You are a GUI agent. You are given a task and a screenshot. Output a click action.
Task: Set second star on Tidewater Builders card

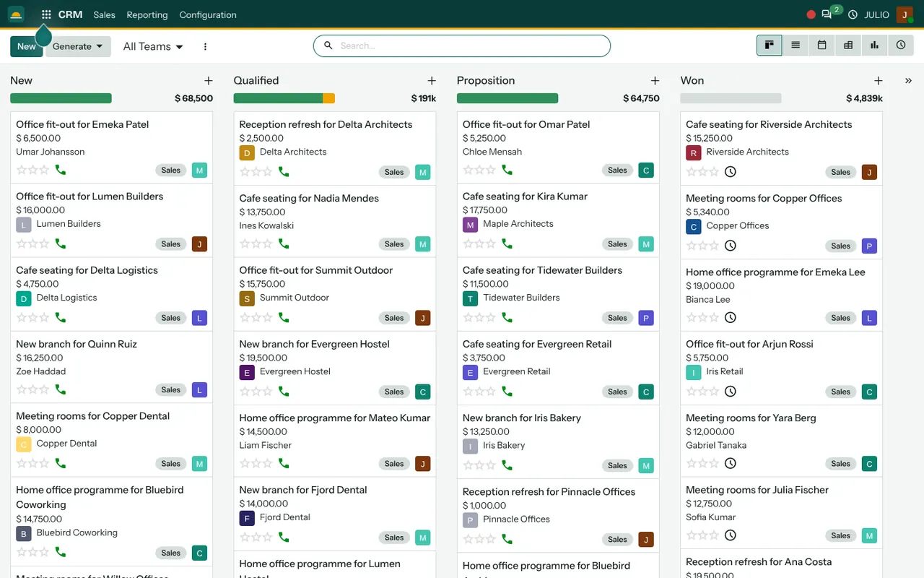(x=480, y=317)
